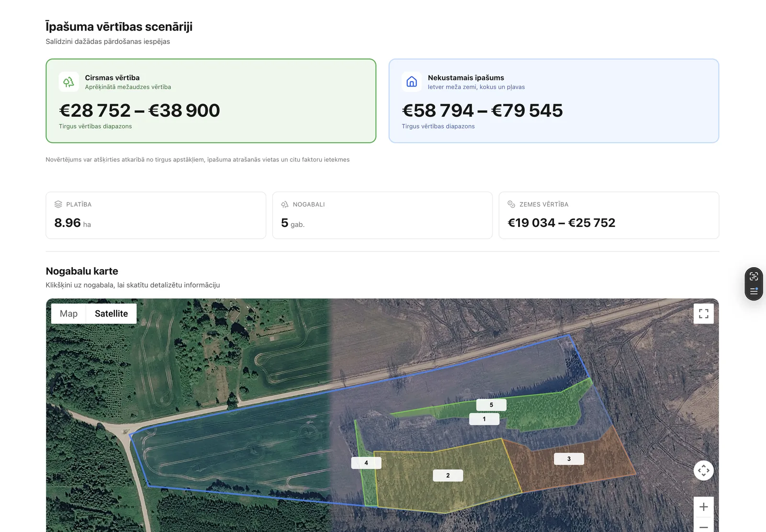Viewport: 766px width, 532px height.
Task: Select plot marker 3 in orange area
Action: [569, 459]
